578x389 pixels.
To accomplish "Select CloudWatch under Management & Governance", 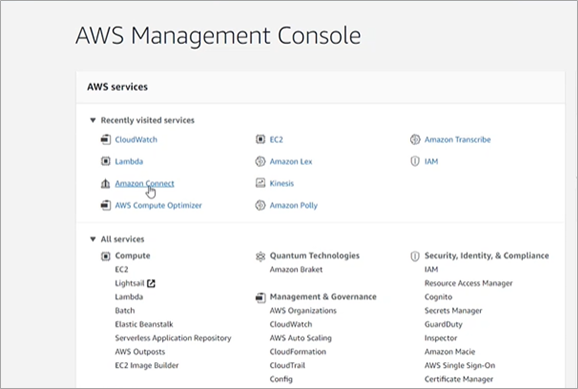I will tap(291, 324).
